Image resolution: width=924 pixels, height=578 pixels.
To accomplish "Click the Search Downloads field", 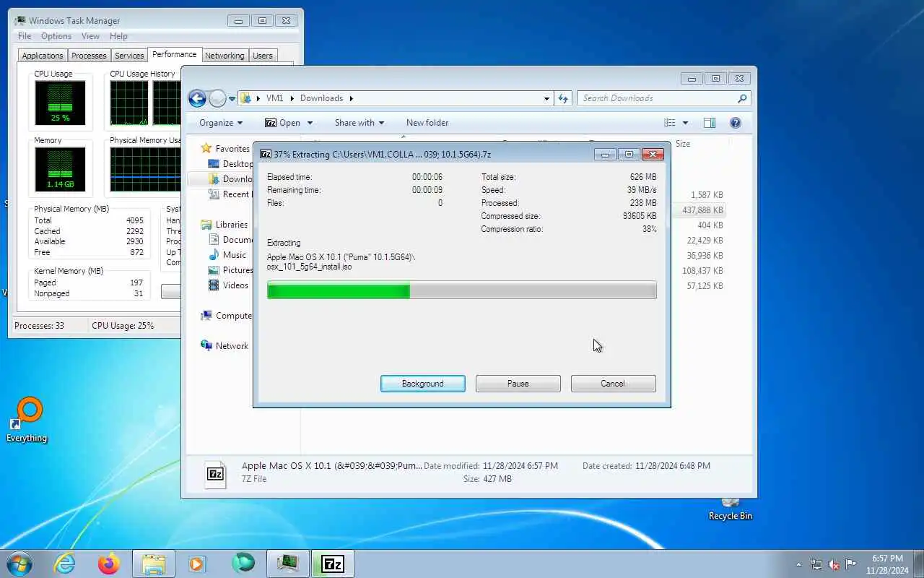I will click(x=664, y=98).
